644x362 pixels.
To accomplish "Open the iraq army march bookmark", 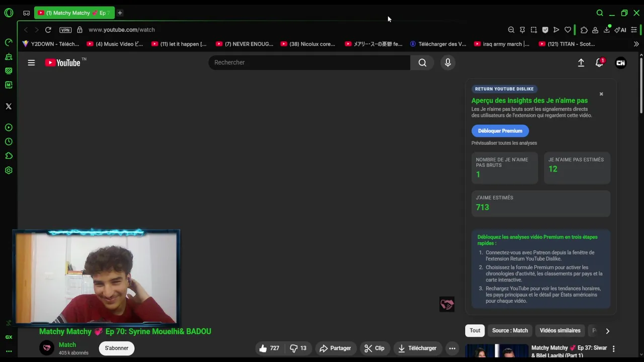I will click(x=502, y=44).
